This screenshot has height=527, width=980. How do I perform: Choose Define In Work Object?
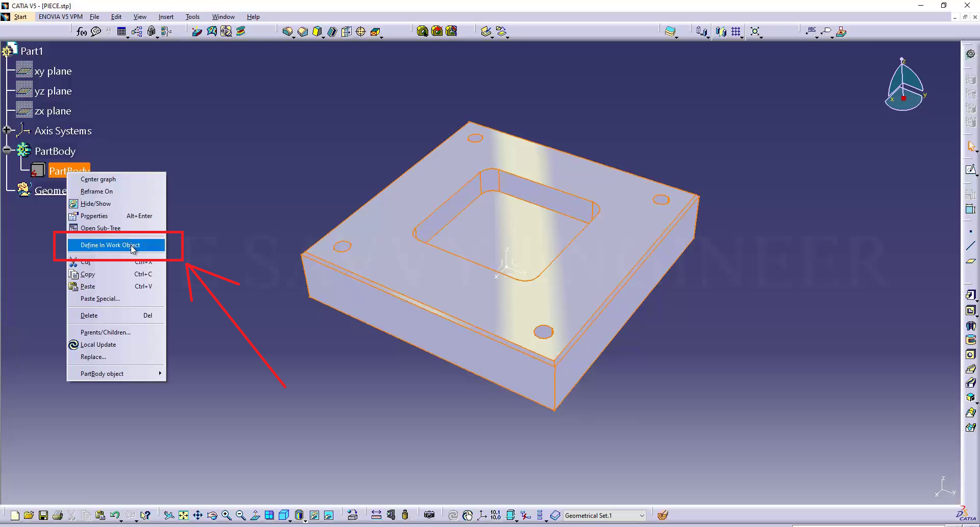pyautogui.click(x=110, y=245)
